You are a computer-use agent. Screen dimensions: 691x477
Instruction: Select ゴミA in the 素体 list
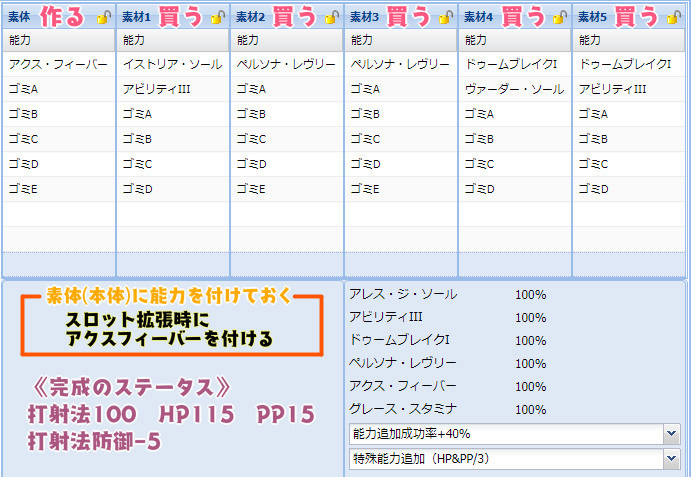click(x=59, y=89)
